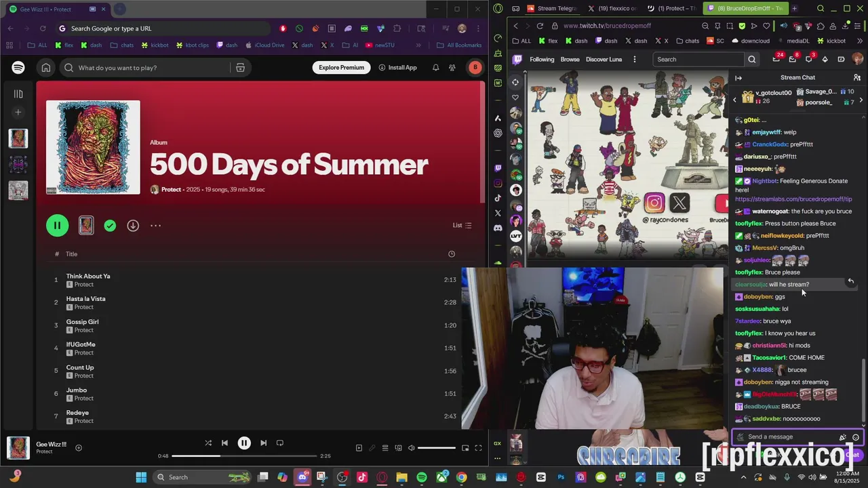Click Install App button in Spotify

click(398, 68)
